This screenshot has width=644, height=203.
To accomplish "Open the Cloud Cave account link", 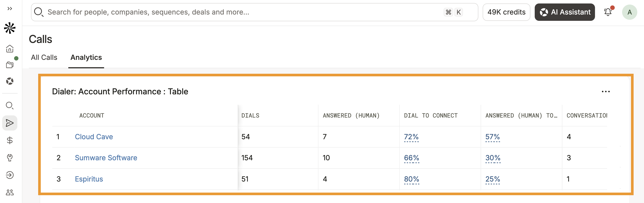I will coord(94,137).
